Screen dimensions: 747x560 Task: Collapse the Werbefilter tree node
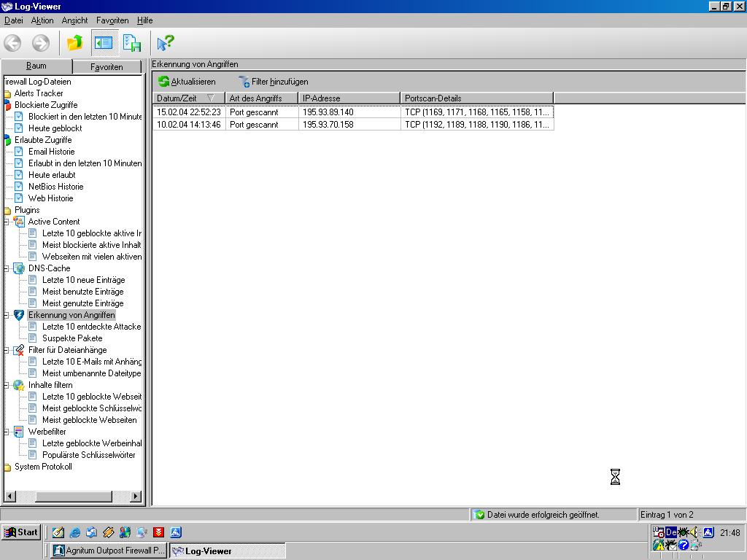[x=6, y=432]
